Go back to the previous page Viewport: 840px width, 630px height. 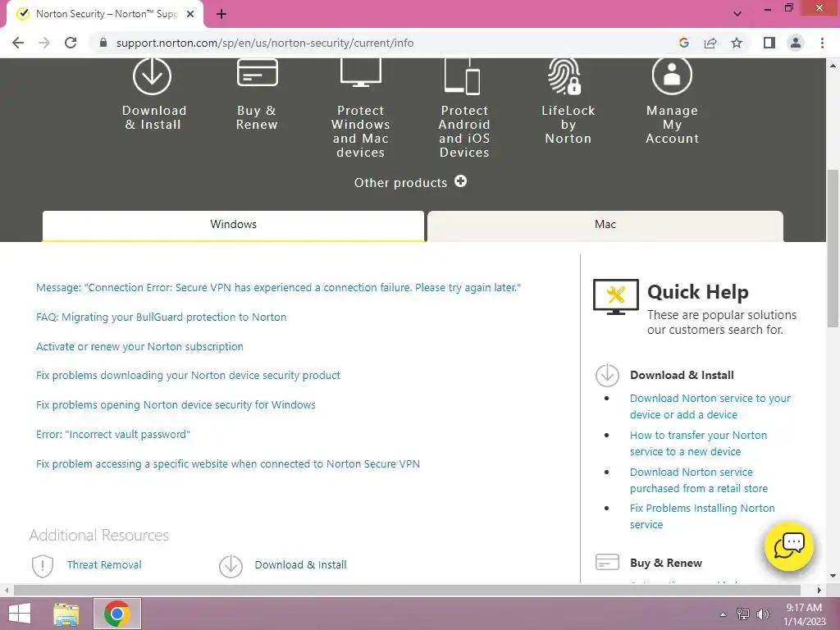[18, 43]
